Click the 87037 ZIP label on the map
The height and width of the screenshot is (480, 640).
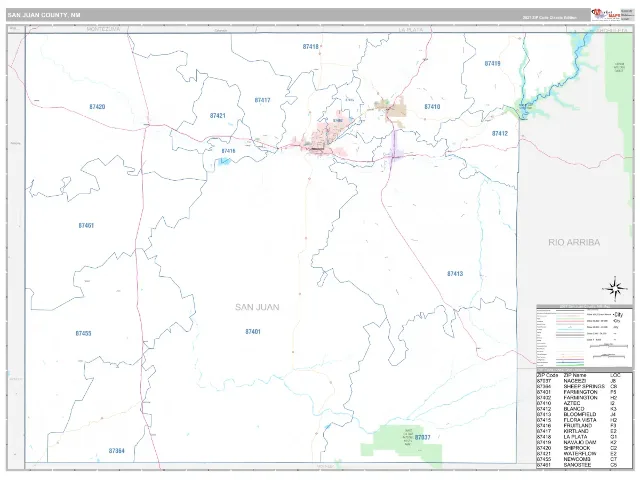(422, 438)
